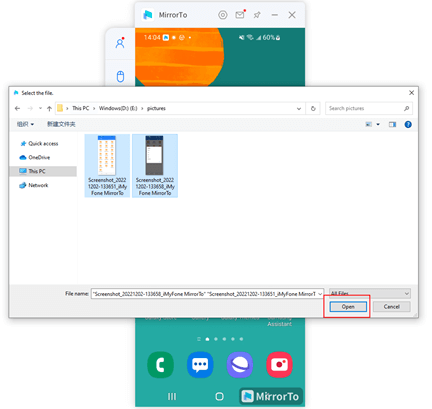This screenshot has height=409, width=432.
Task: Click the Cancel button
Action: tap(392, 307)
